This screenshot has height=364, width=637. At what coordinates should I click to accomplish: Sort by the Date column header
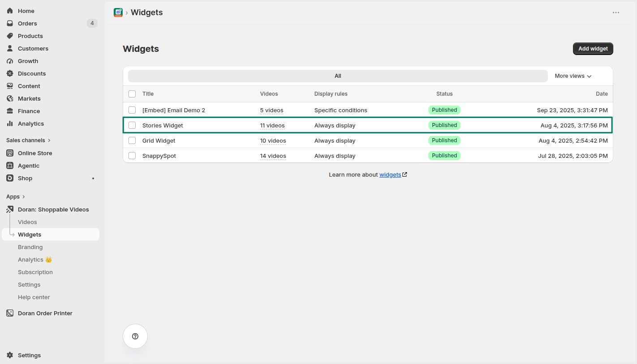point(602,94)
